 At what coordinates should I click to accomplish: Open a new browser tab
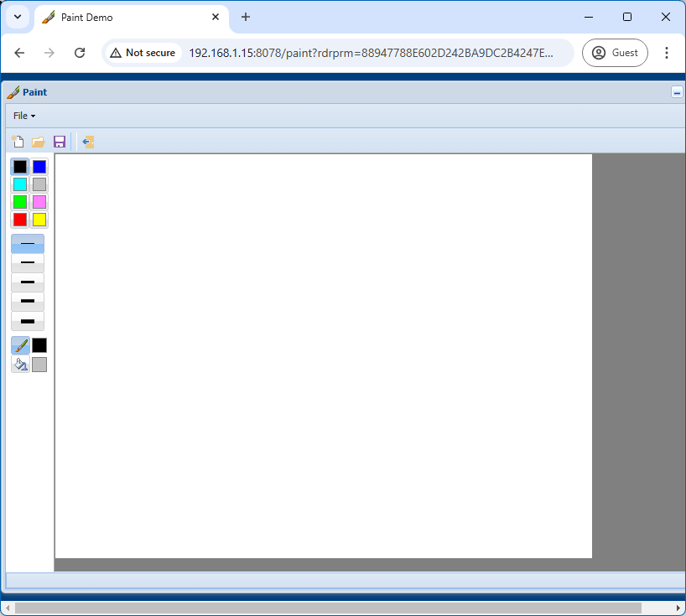point(246,17)
